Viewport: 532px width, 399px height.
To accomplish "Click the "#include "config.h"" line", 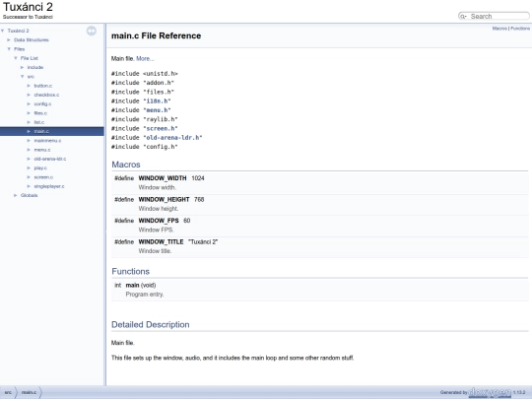I will pyautogui.click(x=145, y=147).
